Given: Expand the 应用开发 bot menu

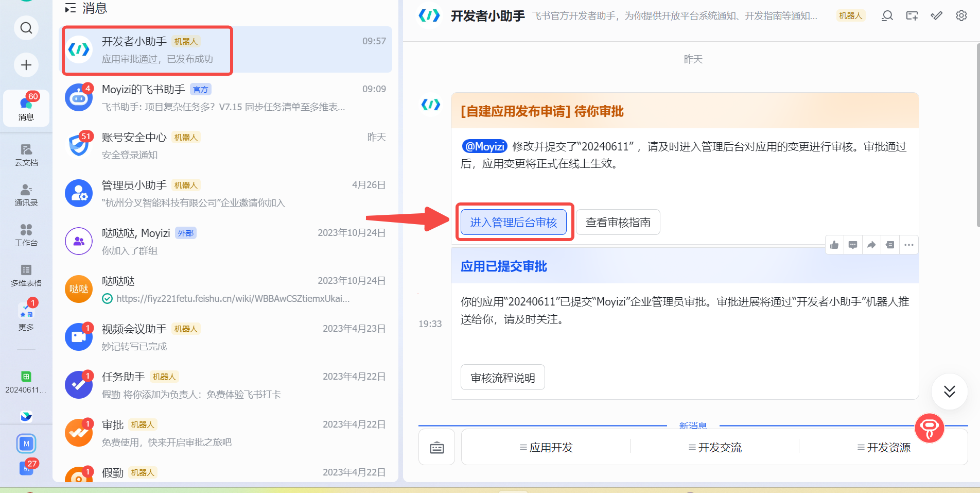Looking at the screenshot, I should [x=546, y=447].
